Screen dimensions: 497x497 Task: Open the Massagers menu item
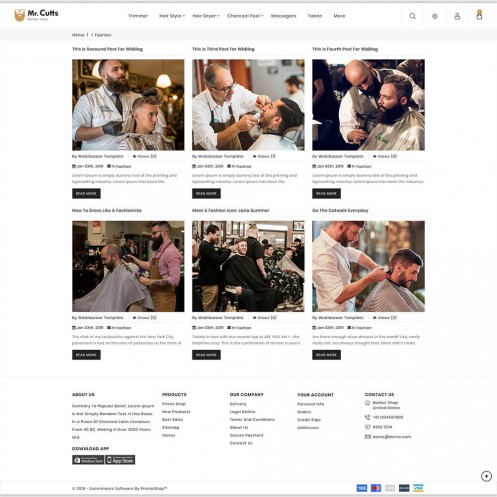pyautogui.click(x=283, y=16)
